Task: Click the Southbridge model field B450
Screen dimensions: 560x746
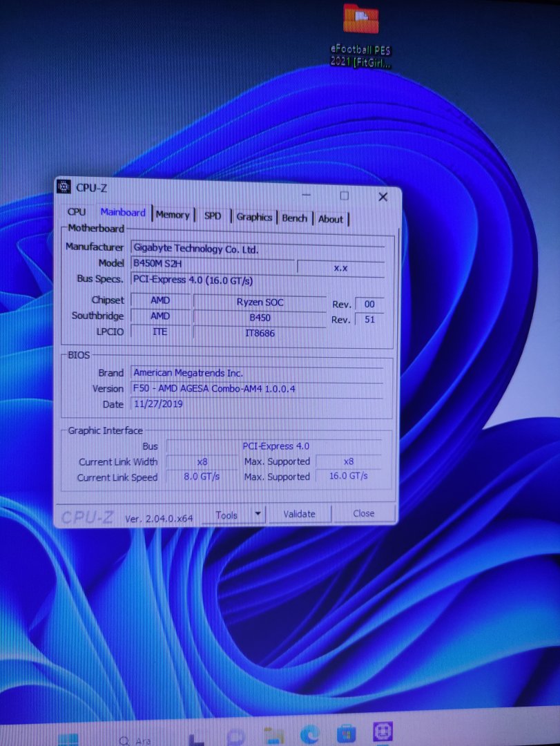Action: (x=260, y=318)
